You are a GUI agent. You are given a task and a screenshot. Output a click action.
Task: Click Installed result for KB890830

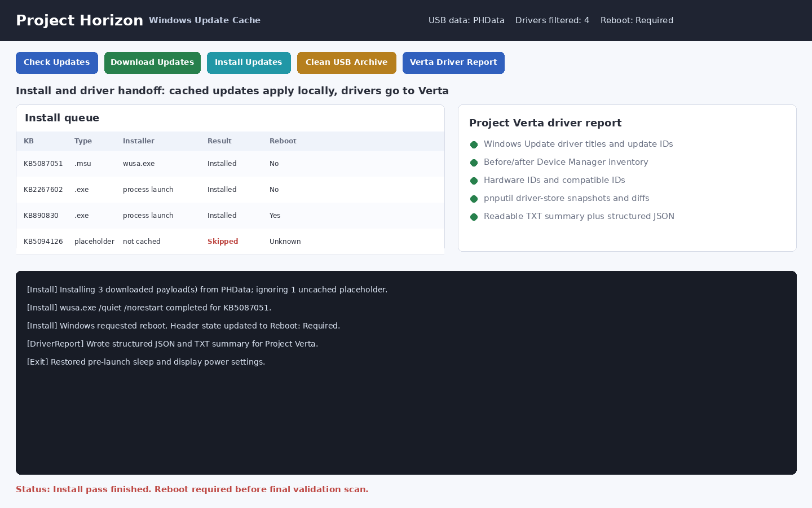tap(222, 216)
